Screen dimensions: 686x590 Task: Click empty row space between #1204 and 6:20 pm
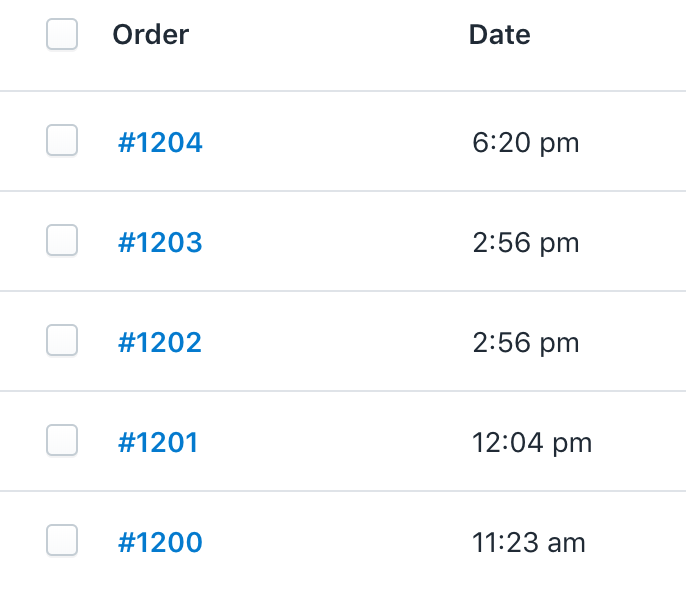(x=337, y=141)
